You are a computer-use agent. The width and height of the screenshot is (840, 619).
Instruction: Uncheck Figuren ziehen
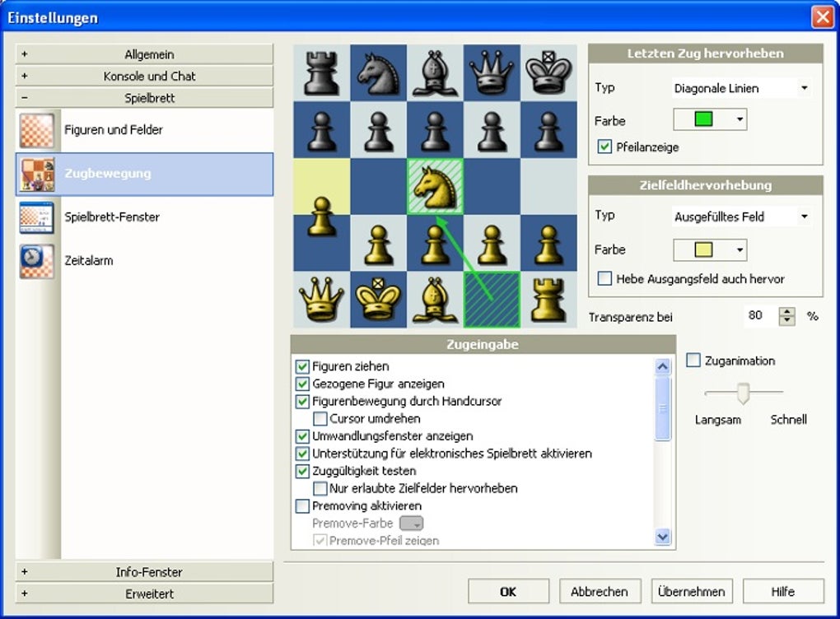pos(302,366)
